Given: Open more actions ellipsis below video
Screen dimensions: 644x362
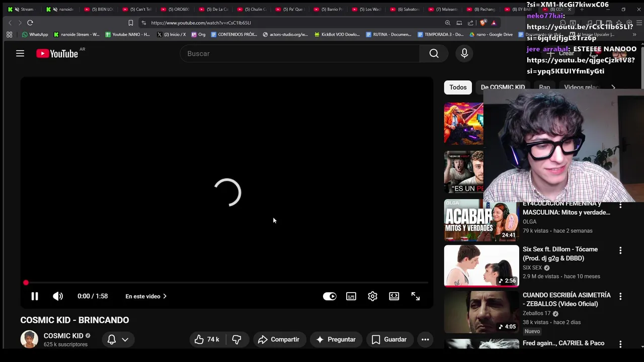Looking at the screenshot, I should pos(425,339).
